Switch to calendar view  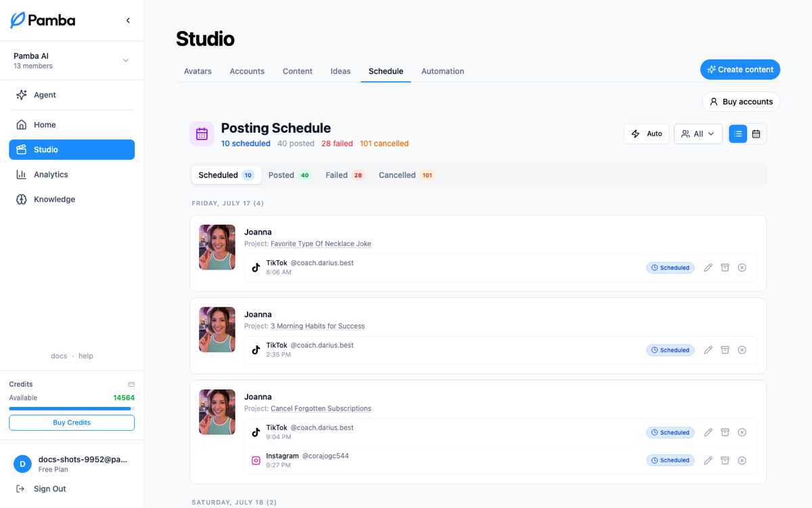coord(757,134)
